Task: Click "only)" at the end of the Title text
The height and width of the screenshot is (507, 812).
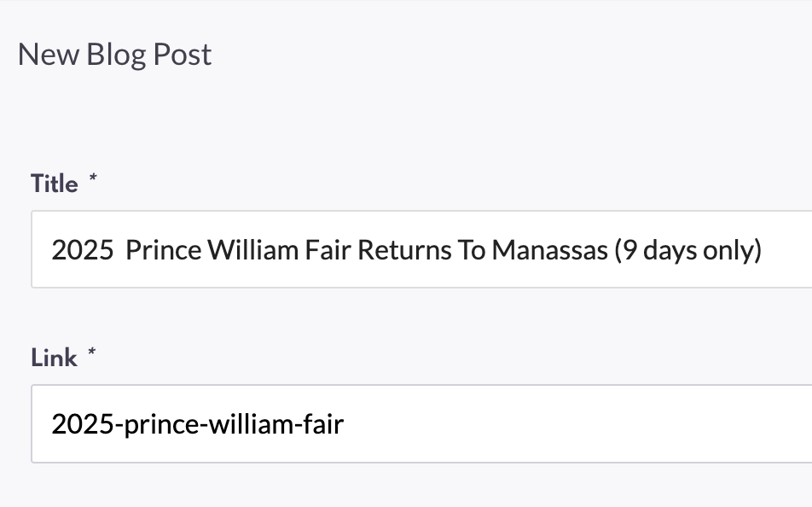Action: pos(735,250)
